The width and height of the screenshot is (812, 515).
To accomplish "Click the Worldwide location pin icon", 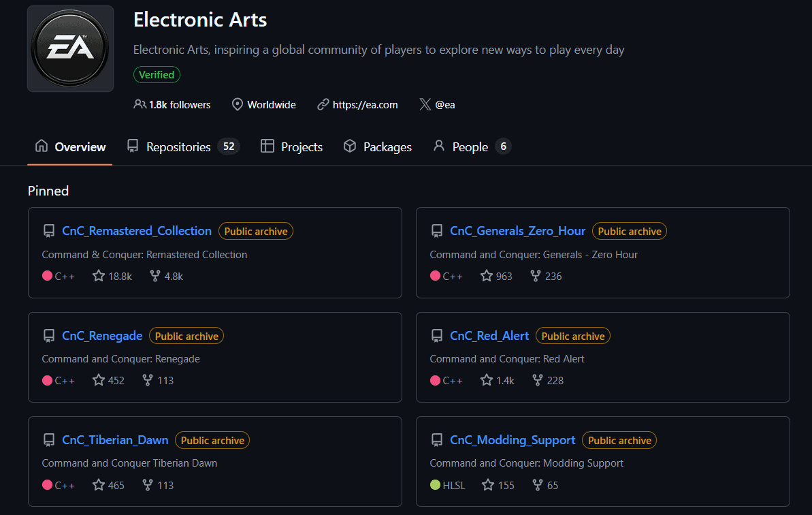I will pyautogui.click(x=237, y=104).
